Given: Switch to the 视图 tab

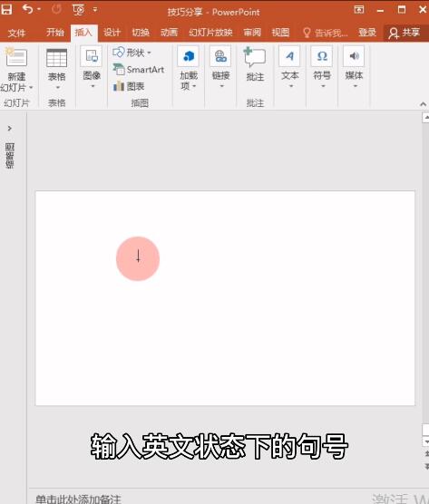Looking at the screenshot, I should pos(280,32).
